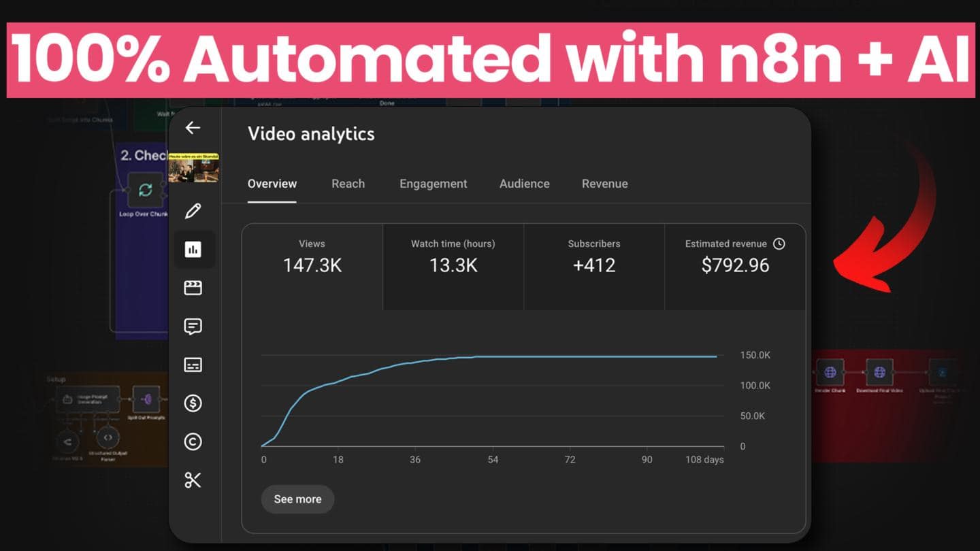Viewport: 980px width, 551px height.
Task: Select the Estimated revenue $792.96 card
Action: 735,267
